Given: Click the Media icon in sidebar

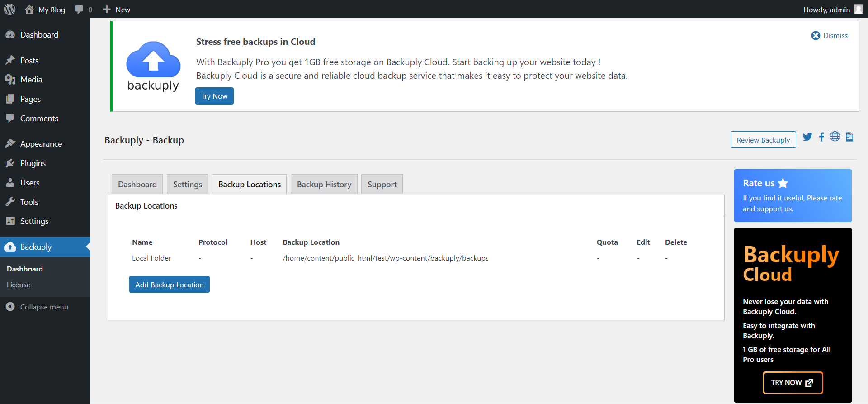Looking at the screenshot, I should 10,80.
